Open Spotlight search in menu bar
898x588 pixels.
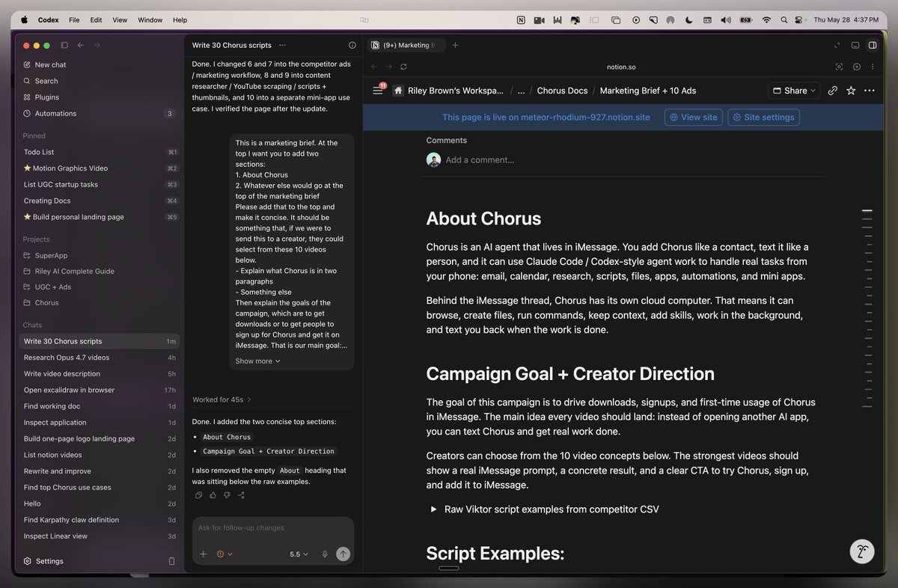784,20
